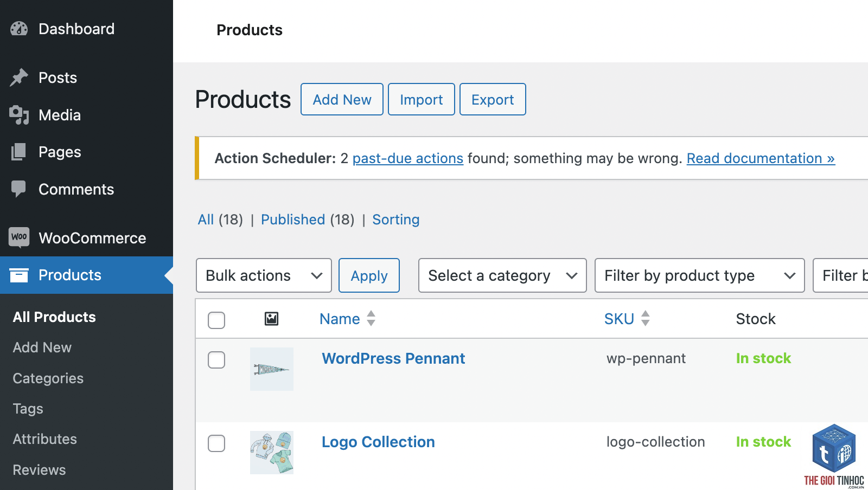Check the Logo Collection row checkbox
The image size is (868, 490).
click(x=216, y=443)
